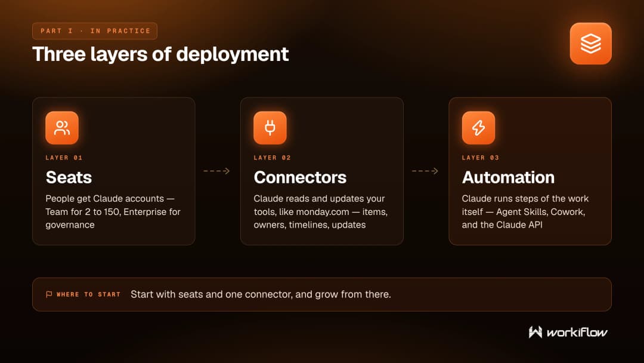Click the 'Claude reads and updates your tools' description
Image resolution: width=644 pixels, height=363 pixels.
(321, 212)
